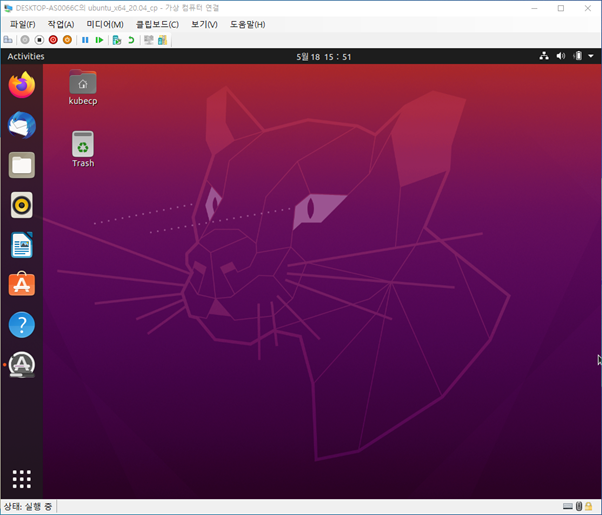Screen dimensions: 602x515
Task: Show Applications grid button
Action: 22,479
